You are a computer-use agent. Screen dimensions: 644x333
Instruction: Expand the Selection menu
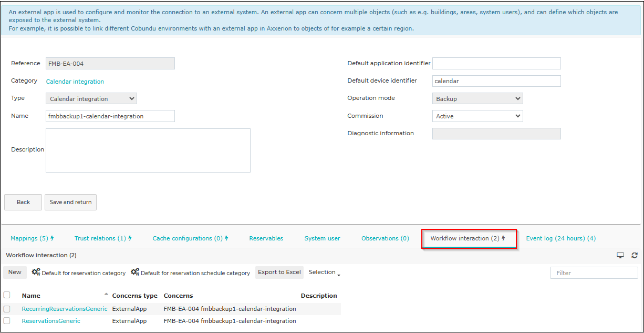click(x=325, y=273)
